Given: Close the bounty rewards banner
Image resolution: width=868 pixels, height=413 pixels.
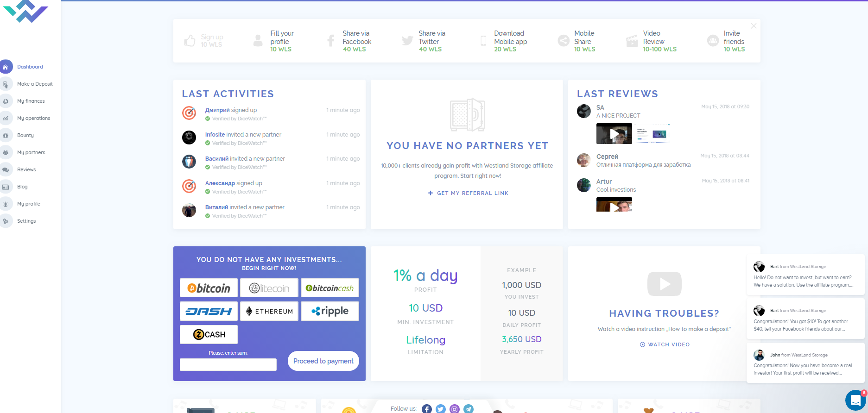Looking at the screenshot, I should (x=754, y=26).
